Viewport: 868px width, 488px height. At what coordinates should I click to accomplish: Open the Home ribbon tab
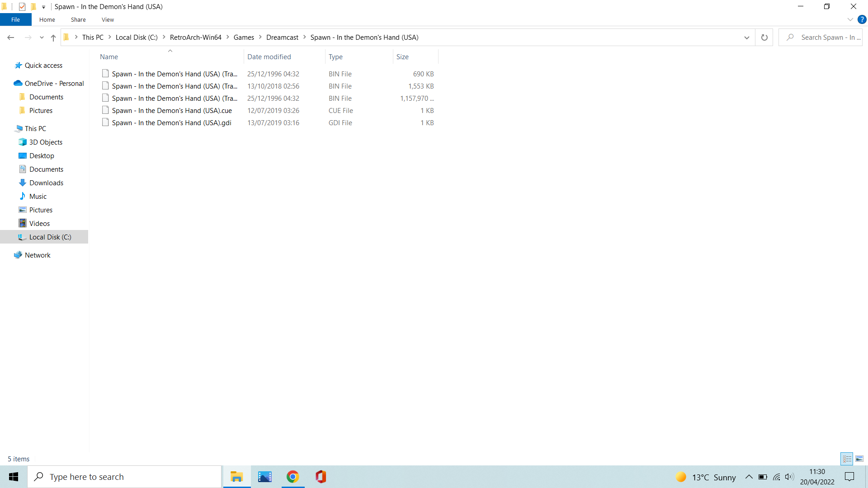click(47, 19)
